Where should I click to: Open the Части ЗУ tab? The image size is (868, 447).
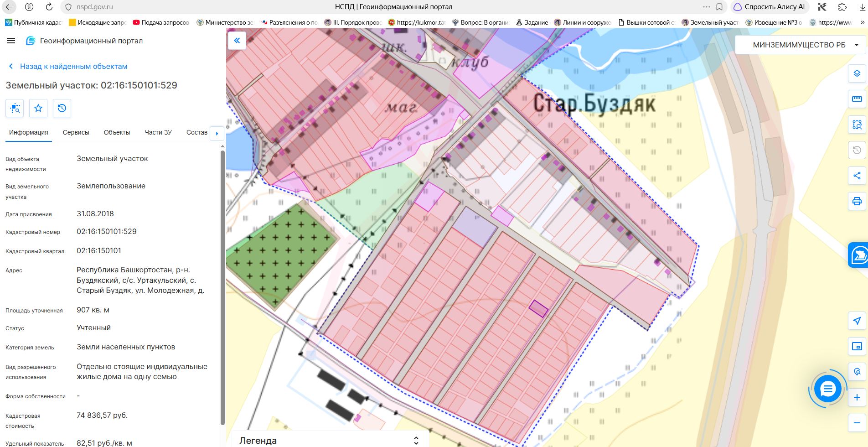(x=158, y=132)
